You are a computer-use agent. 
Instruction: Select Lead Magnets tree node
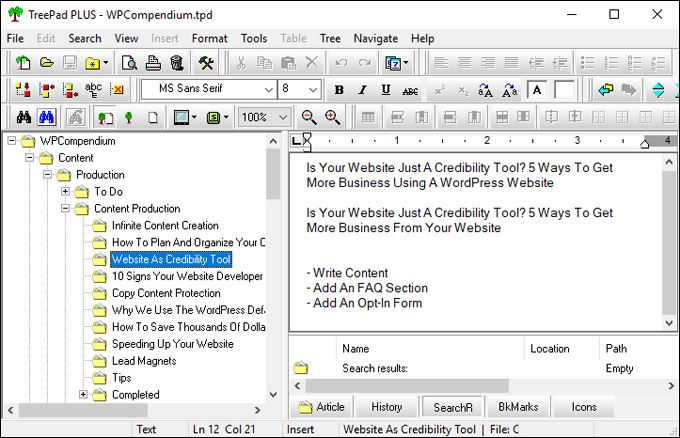click(144, 361)
